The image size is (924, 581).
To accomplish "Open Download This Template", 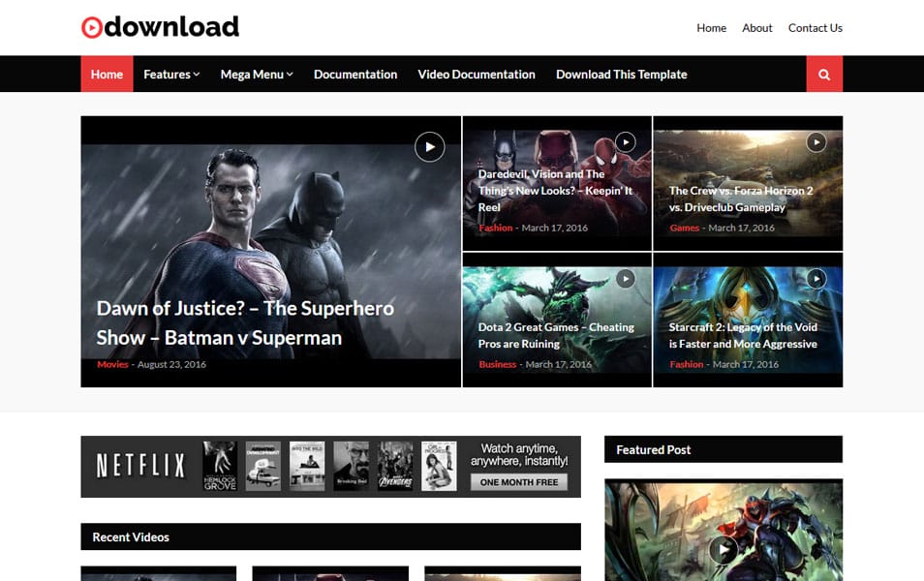I will [621, 74].
